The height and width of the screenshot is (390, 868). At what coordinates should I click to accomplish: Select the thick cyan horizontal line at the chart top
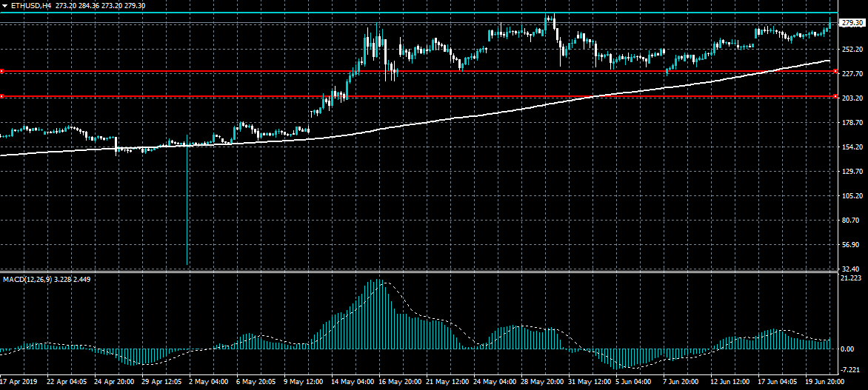pos(418,12)
